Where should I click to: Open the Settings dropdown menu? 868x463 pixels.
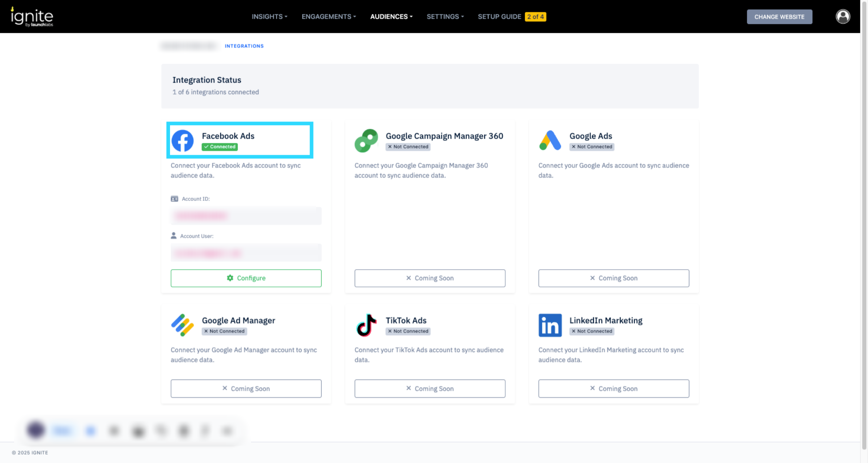click(445, 17)
